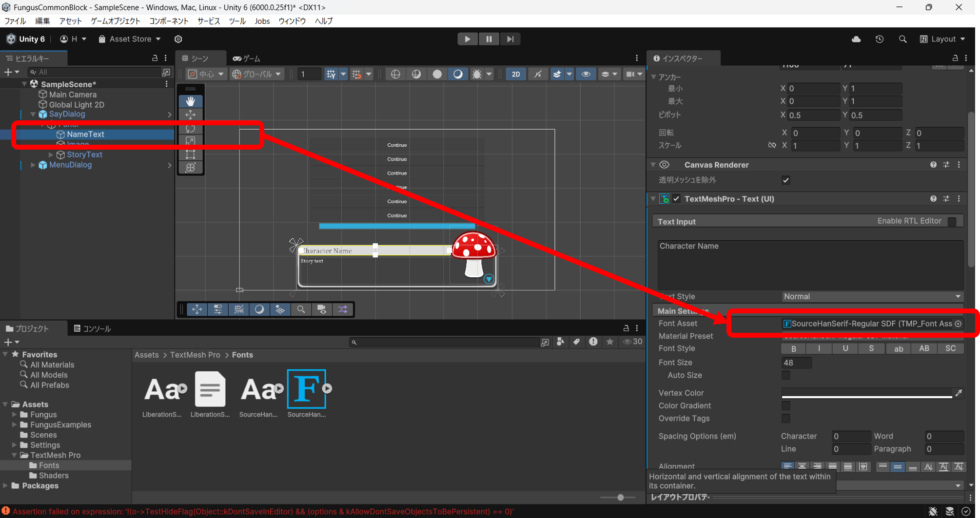980x518 pixels.
Task: Open the Asset Store
Action: tap(129, 39)
